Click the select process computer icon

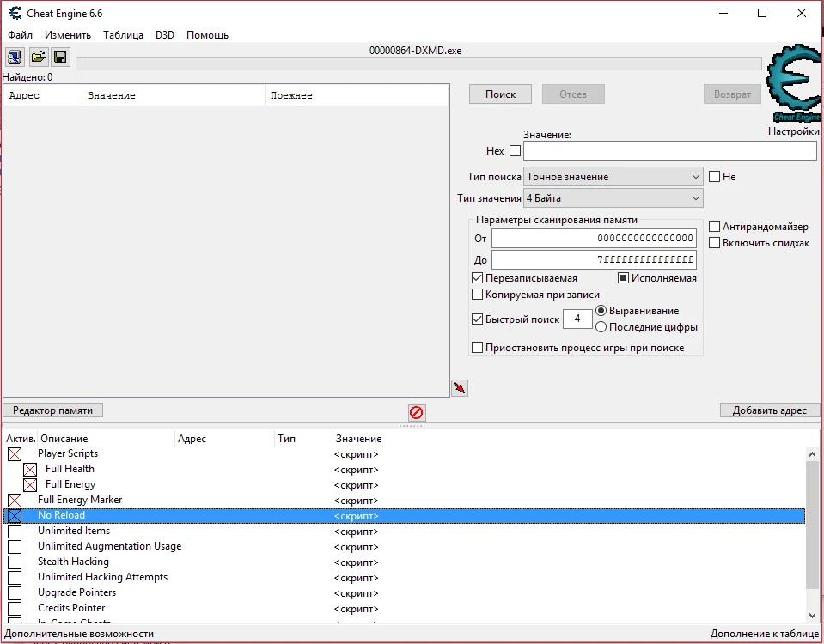coord(15,58)
